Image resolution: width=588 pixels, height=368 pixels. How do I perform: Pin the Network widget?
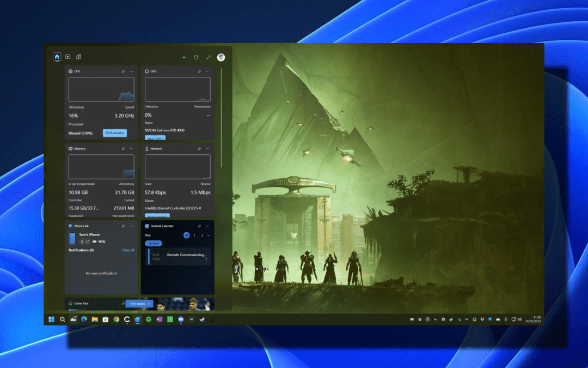point(199,149)
